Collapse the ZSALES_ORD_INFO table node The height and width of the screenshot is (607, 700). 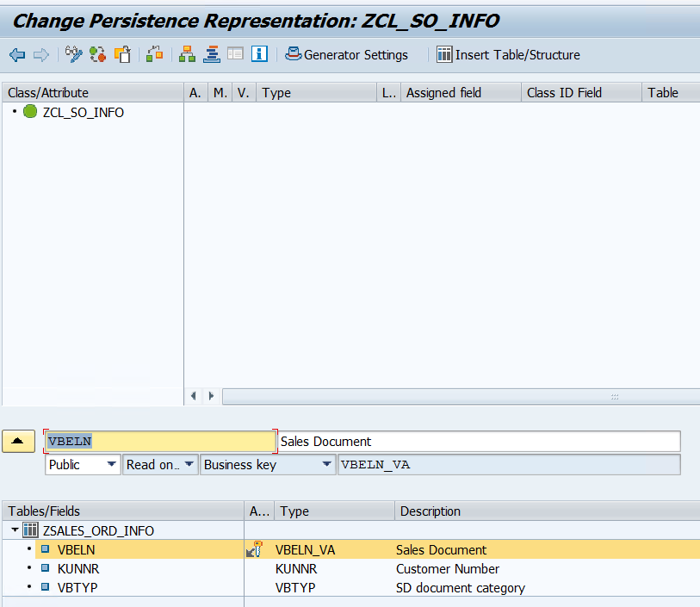coord(15,530)
